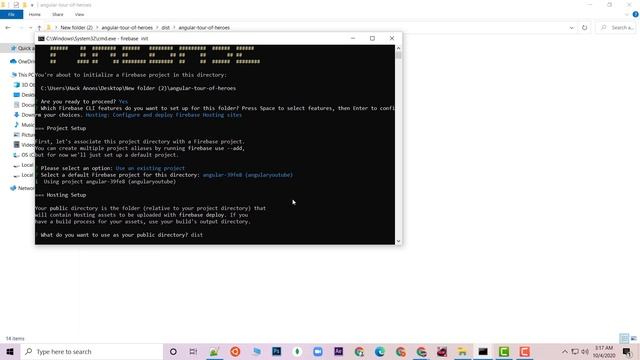Screen dimensions: 640x360
Task: Click the 'public directory? dist' prompt line
Action: point(121,235)
